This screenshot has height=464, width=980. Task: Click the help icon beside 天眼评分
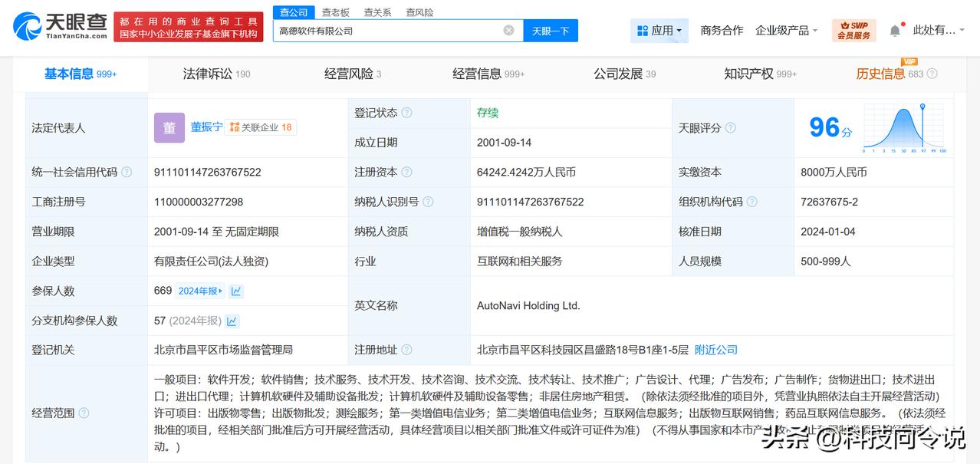coord(731,128)
